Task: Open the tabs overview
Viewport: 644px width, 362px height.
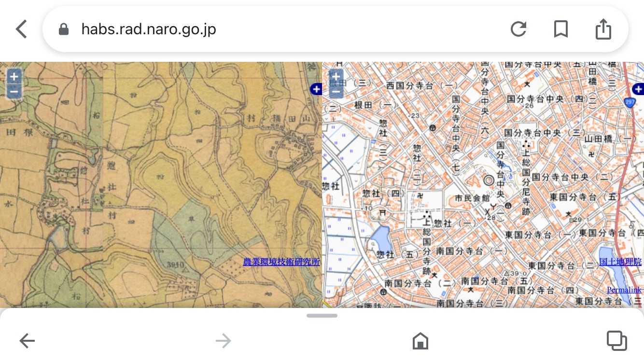Action: (616, 341)
